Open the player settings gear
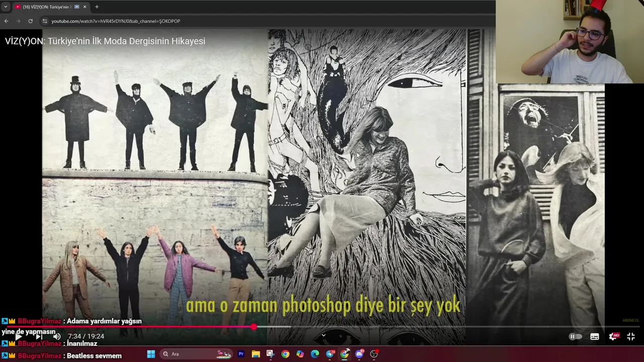Screen dimensions: 644x362 [x=613, y=336]
